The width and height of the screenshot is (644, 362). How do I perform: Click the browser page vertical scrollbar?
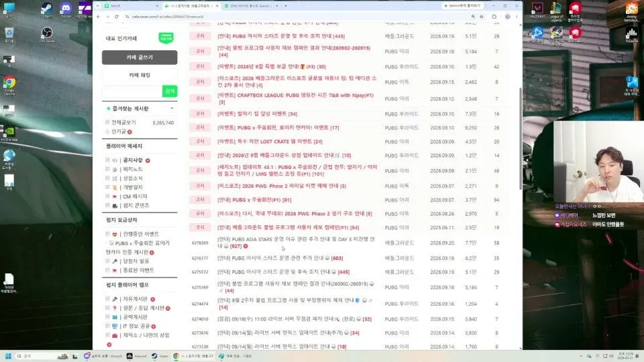point(521,137)
